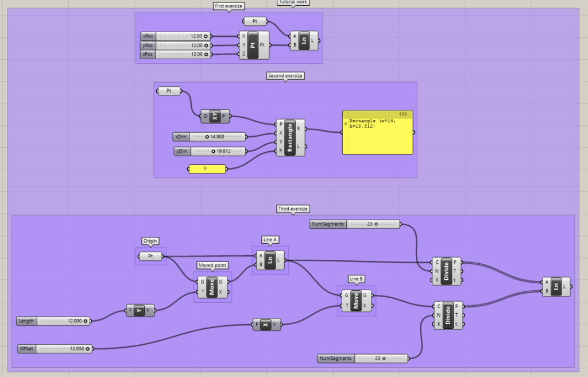Viewport: 588px width, 377px height.
Task: Click the Line component in First exersize
Action: (x=304, y=41)
